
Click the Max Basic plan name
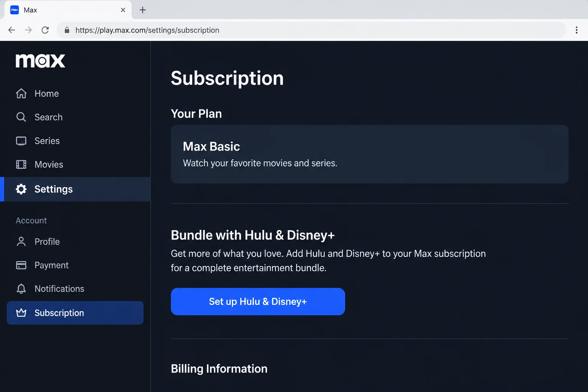(211, 146)
